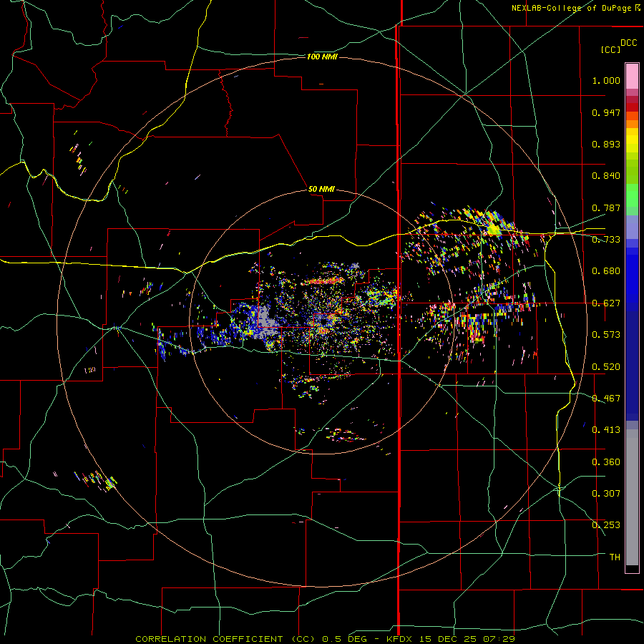644x644 pixels.
Task: Click the 0.947 legend value
Action: tap(606, 112)
